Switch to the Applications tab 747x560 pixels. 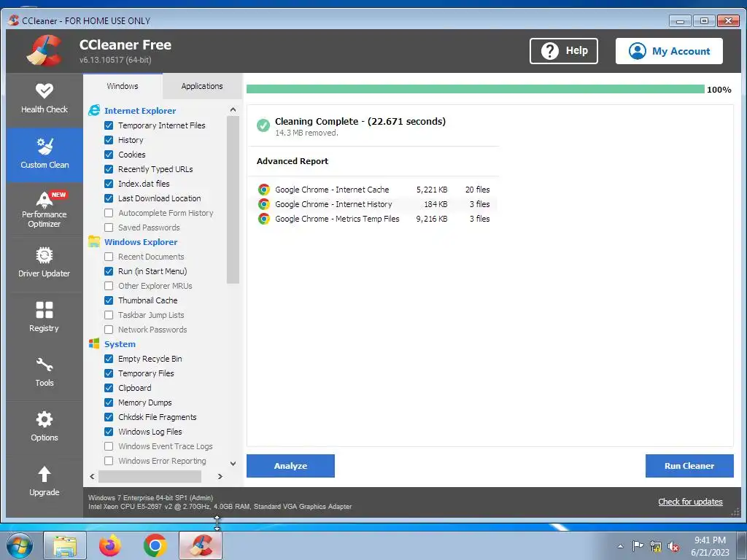(202, 86)
